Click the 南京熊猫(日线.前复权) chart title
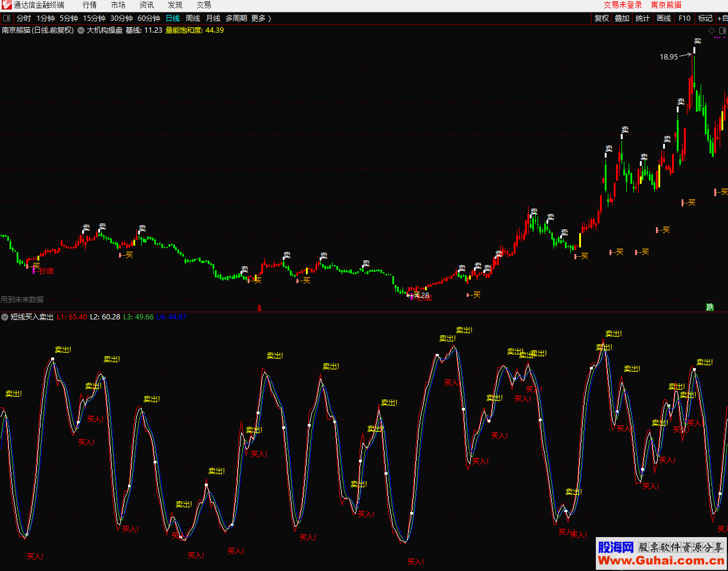 (x=38, y=30)
